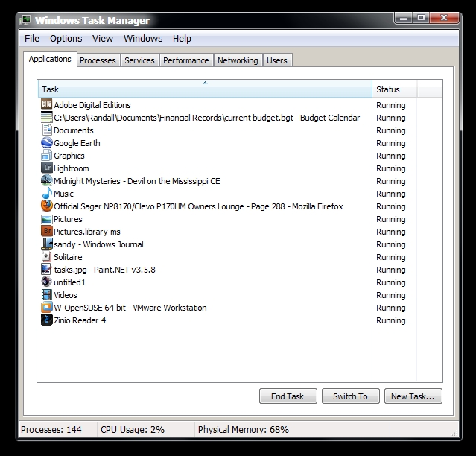
Task: Select the Pictures.library-ms task name
Action: tap(87, 232)
